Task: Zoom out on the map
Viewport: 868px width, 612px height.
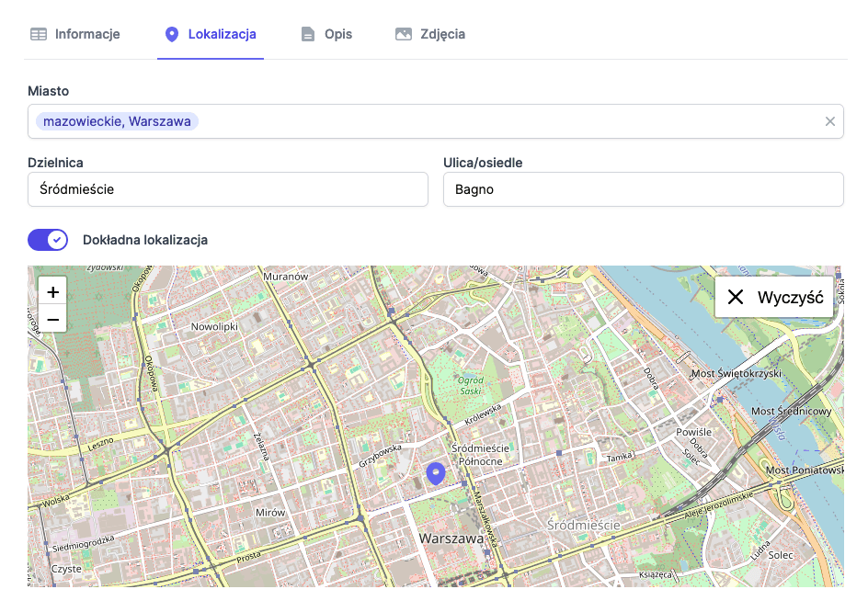Action: click(52, 318)
